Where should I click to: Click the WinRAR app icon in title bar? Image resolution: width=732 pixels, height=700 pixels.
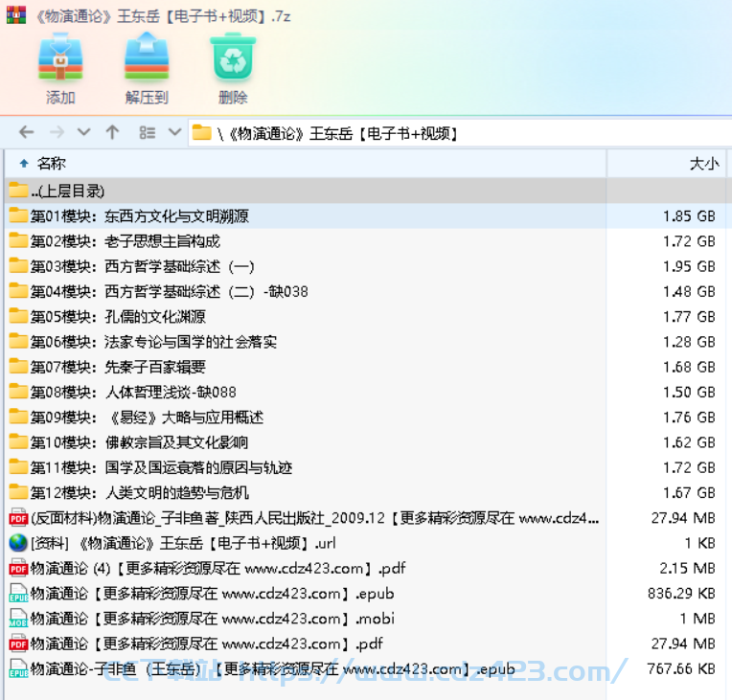tap(16, 15)
